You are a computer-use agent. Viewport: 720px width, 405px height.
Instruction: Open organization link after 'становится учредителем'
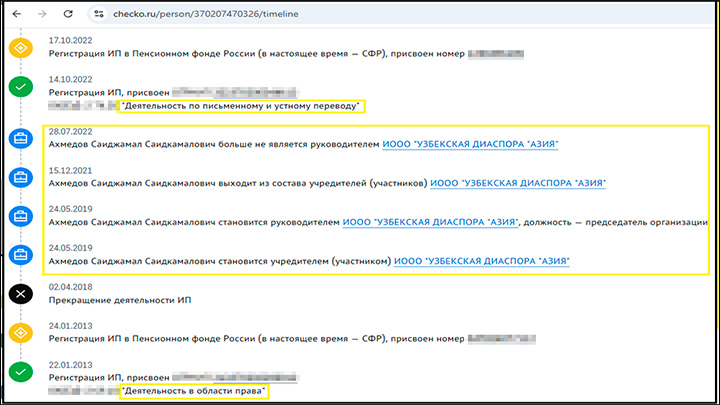[482, 261]
